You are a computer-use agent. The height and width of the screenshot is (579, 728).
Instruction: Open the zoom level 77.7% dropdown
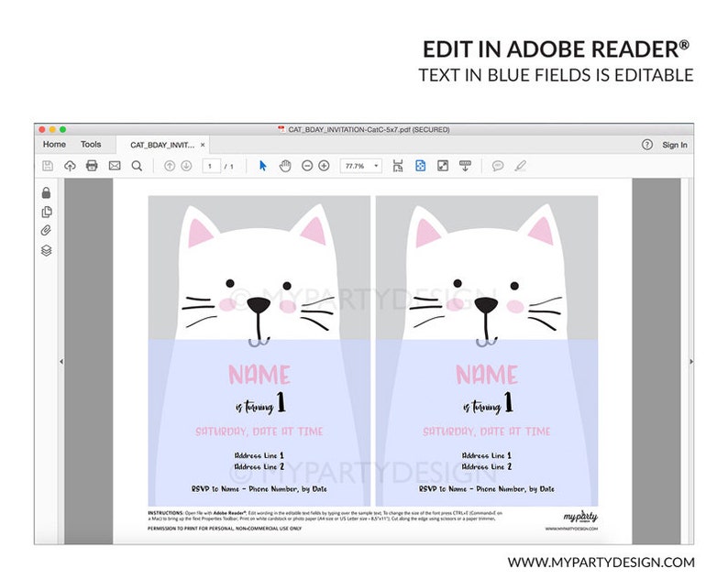[361, 166]
